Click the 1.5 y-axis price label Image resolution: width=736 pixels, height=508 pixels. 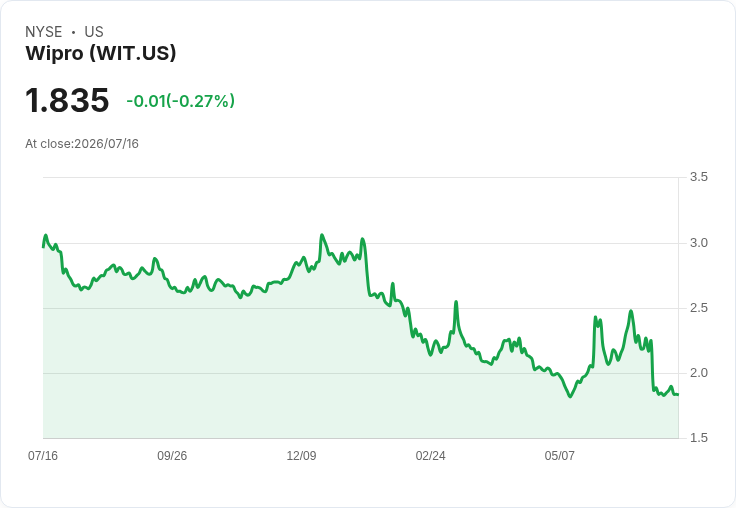(698, 438)
